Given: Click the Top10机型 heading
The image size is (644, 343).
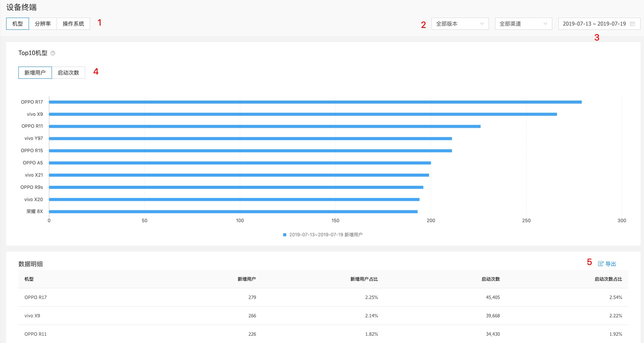Looking at the screenshot, I should point(33,53).
